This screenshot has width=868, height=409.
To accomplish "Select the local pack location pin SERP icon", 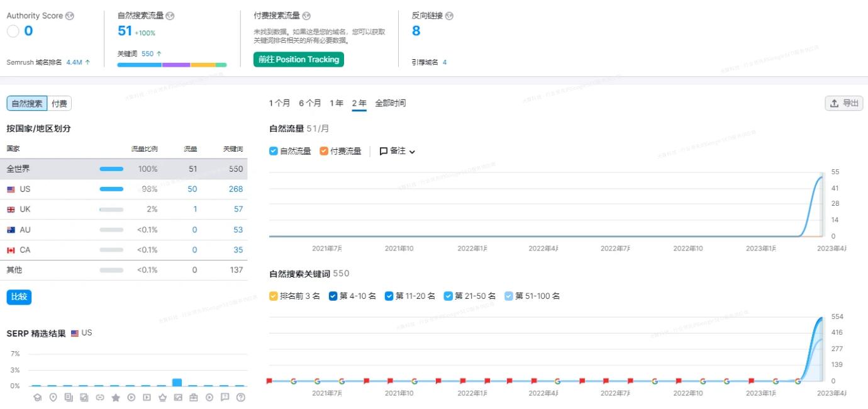I will click(52, 397).
